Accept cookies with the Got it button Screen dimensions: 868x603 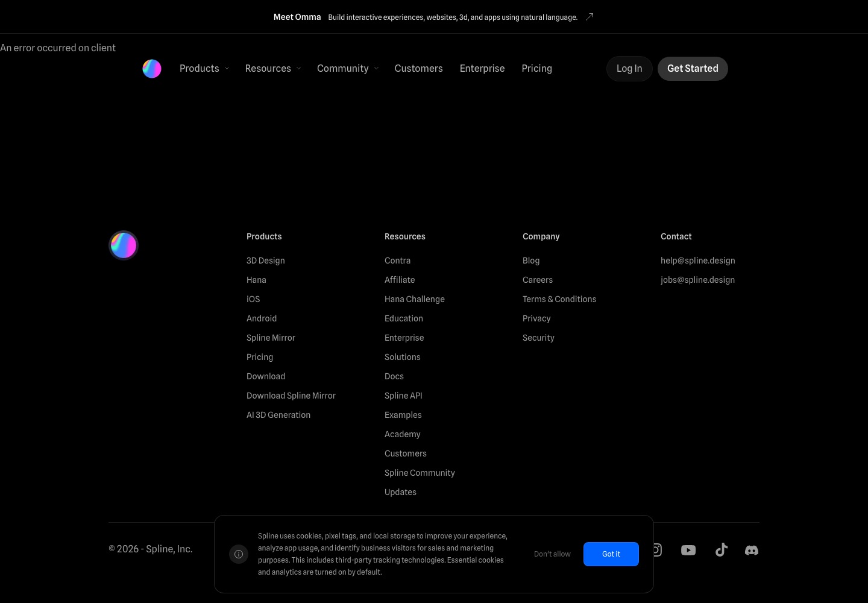point(611,554)
